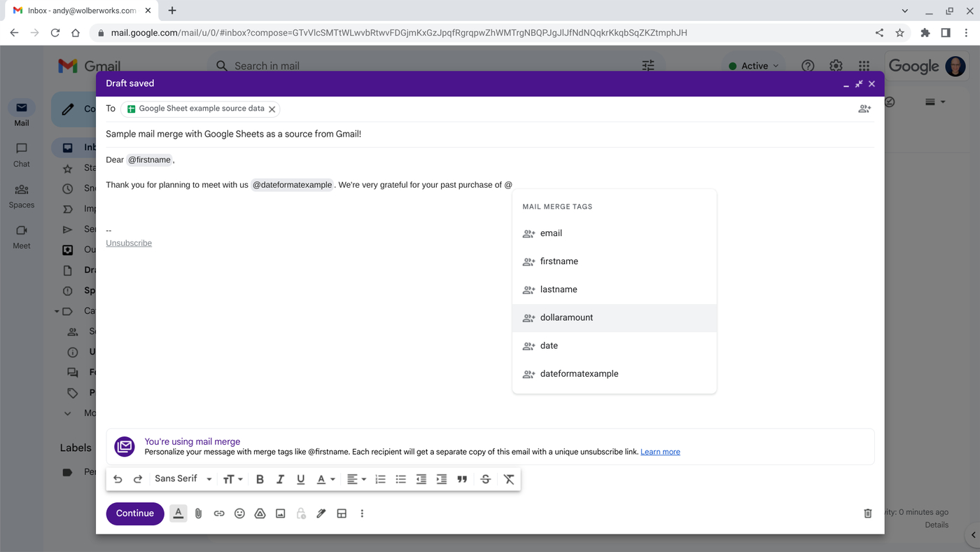Click the Continue button
Screen dimensions: 980x552
[134, 513]
